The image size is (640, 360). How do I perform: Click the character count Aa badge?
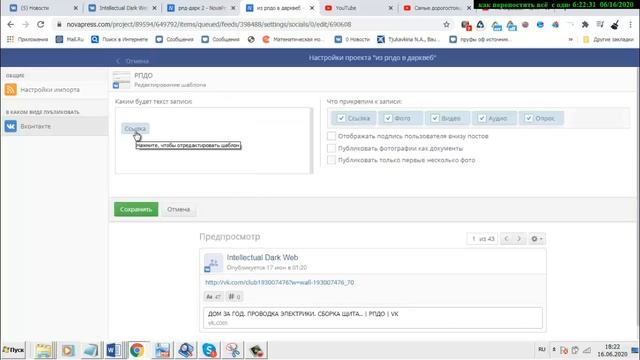coord(213,297)
